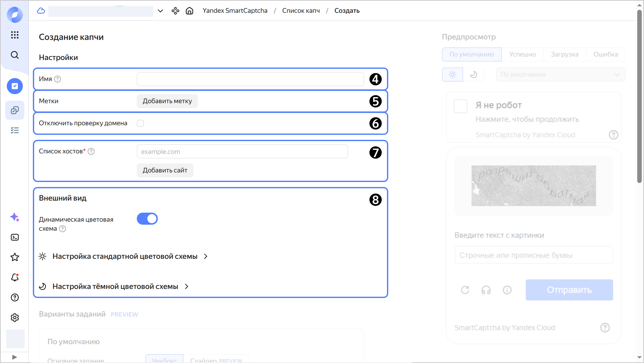Screen dimensions: 644x363
Task: Check the disable domain verification checkbox
Action: click(x=140, y=123)
